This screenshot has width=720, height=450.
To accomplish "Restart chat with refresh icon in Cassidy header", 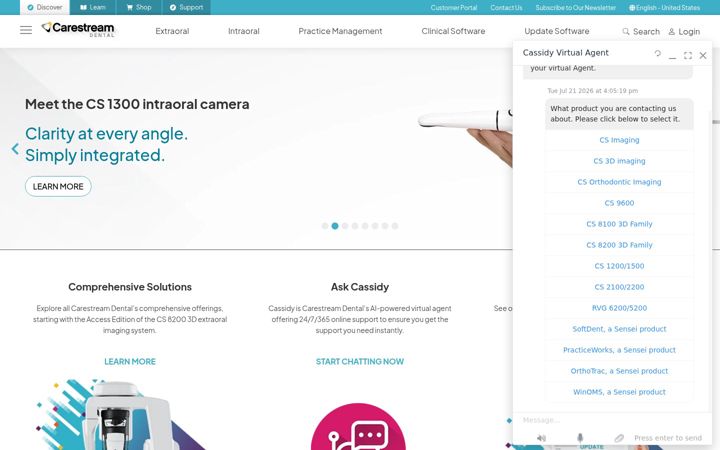I will 658,53.
